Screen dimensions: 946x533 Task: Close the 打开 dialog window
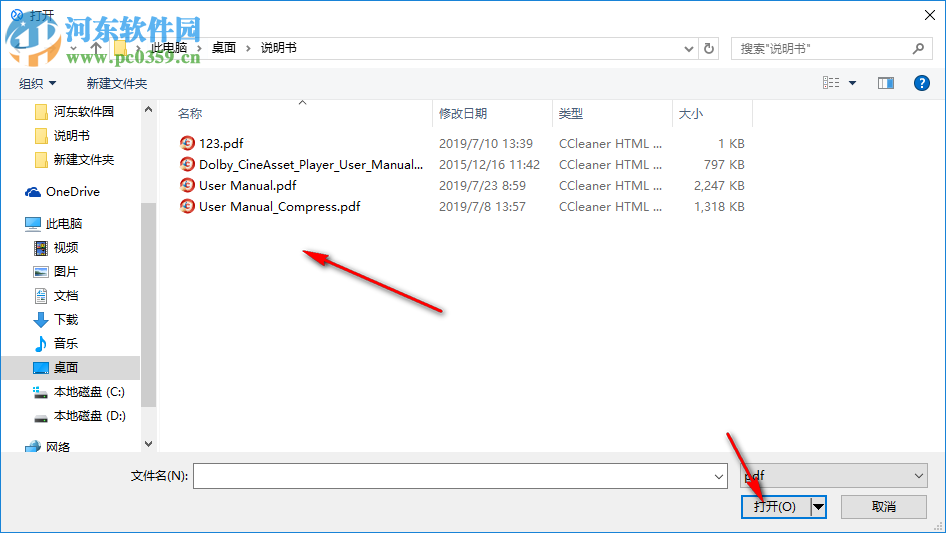[930, 15]
